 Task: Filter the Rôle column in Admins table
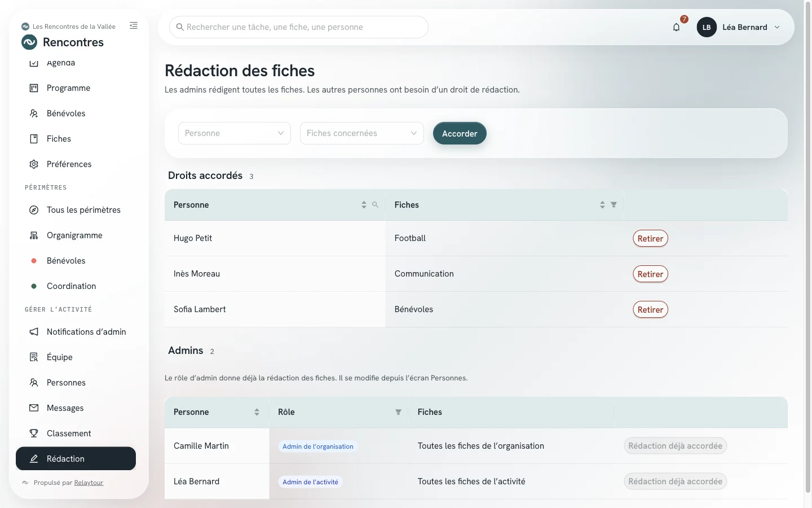[x=398, y=412]
